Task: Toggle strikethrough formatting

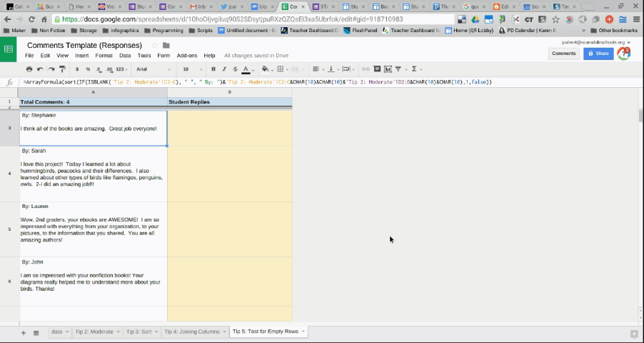Action: pyautogui.click(x=235, y=69)
